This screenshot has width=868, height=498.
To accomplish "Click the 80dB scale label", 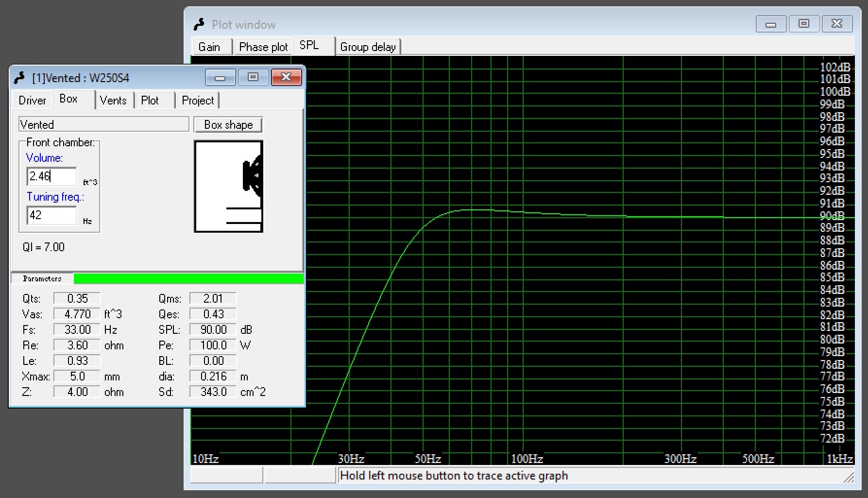I will coord(832,339).
